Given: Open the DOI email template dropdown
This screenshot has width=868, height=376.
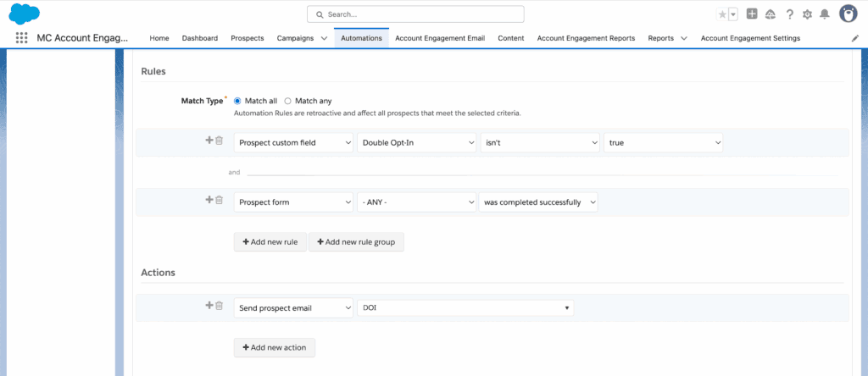Looking at the screenshot, I should coord(465,308).
